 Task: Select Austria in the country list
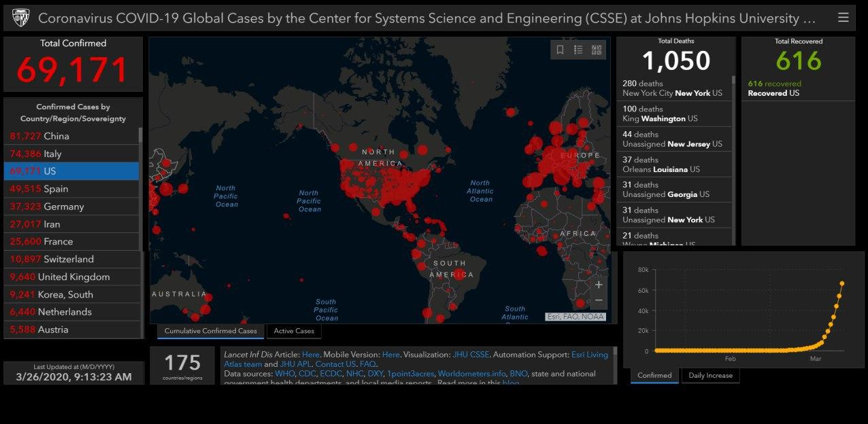point(71,330)
